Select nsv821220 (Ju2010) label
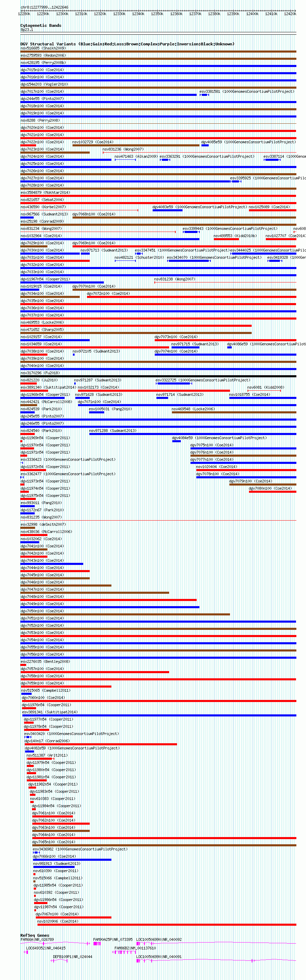 (39, 380)
